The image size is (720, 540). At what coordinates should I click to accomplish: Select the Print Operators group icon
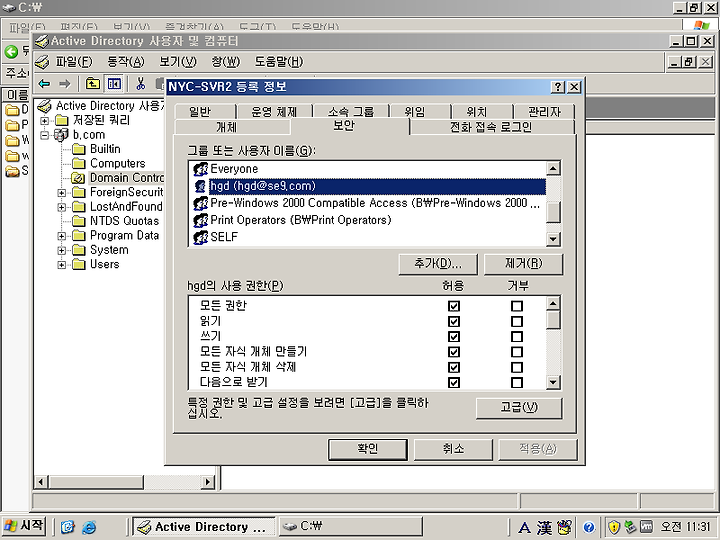[x=200, y=220]
